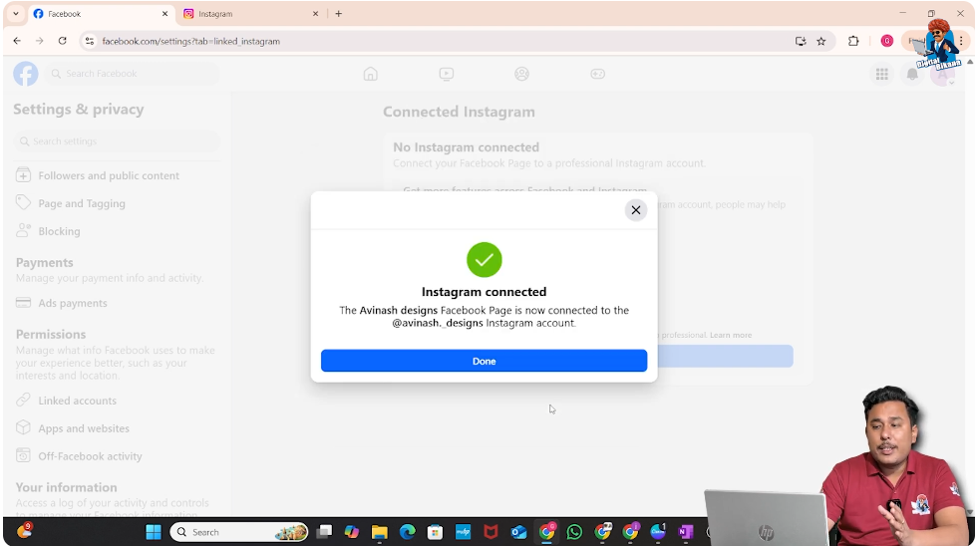This screenshot has height=546, width=980.
Task: Click the Search Facebook field
Action: 133,74
